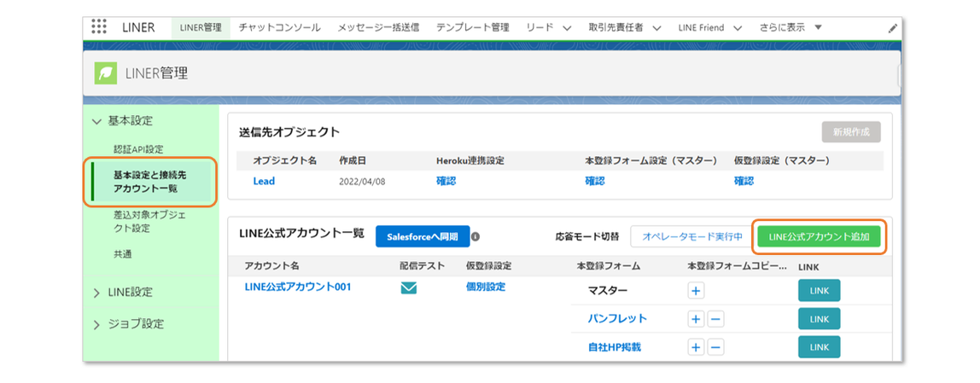Select 基本設定と接続先アカウント一覧 in sidebar
This screenshot has width=980, height=383.
click(x=150, y=182)
